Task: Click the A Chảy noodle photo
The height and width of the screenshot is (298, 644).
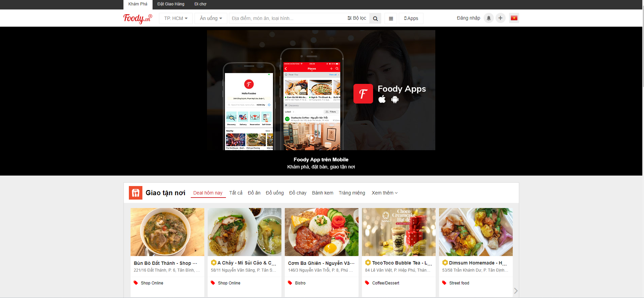Action: 245,232
